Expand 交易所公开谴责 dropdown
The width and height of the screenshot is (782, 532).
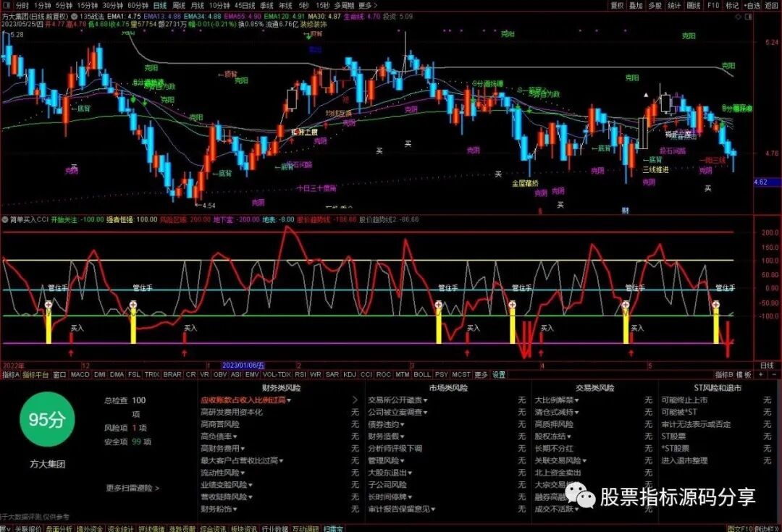[x=398, y=400]
